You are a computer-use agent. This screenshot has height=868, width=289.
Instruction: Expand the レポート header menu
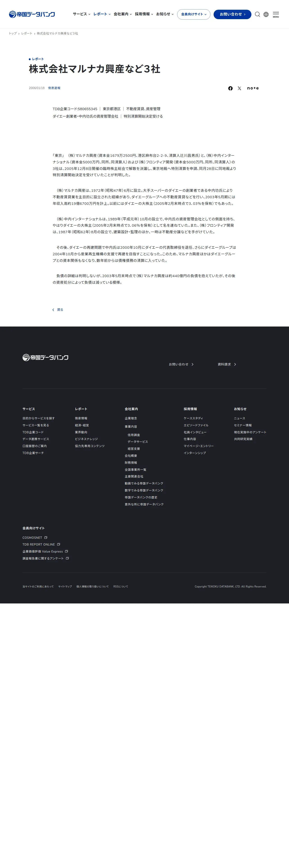click(x=102, y=14)
